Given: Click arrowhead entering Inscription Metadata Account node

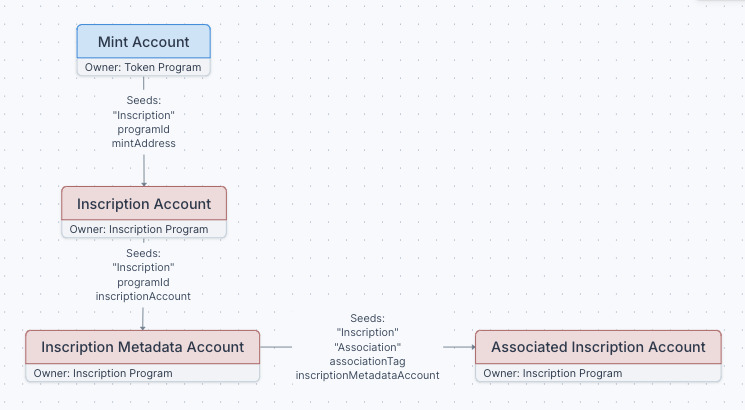Looking at the screenshot, I should pos(143,326).
